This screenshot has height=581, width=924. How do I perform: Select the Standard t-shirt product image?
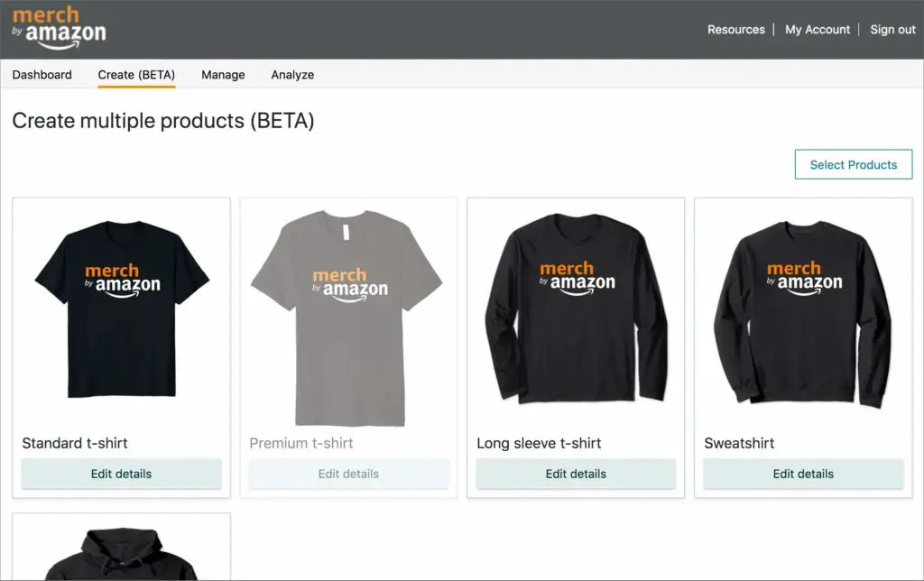click(120, 311)
